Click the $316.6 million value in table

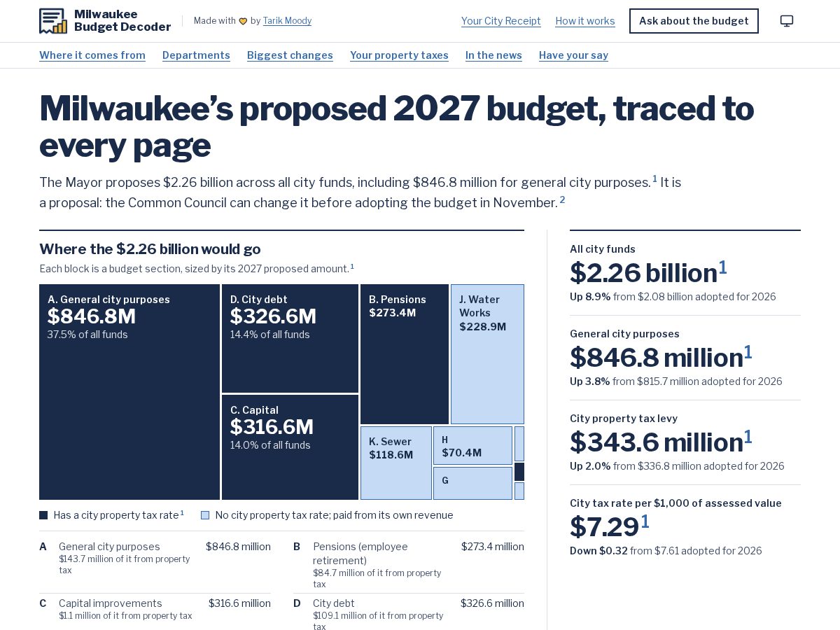click(239, 603)
